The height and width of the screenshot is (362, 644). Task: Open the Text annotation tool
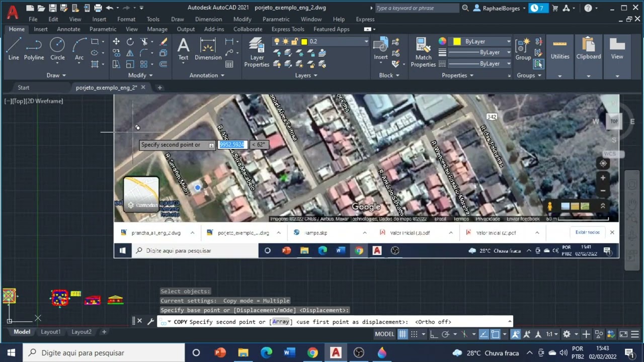tap(183, 49)
